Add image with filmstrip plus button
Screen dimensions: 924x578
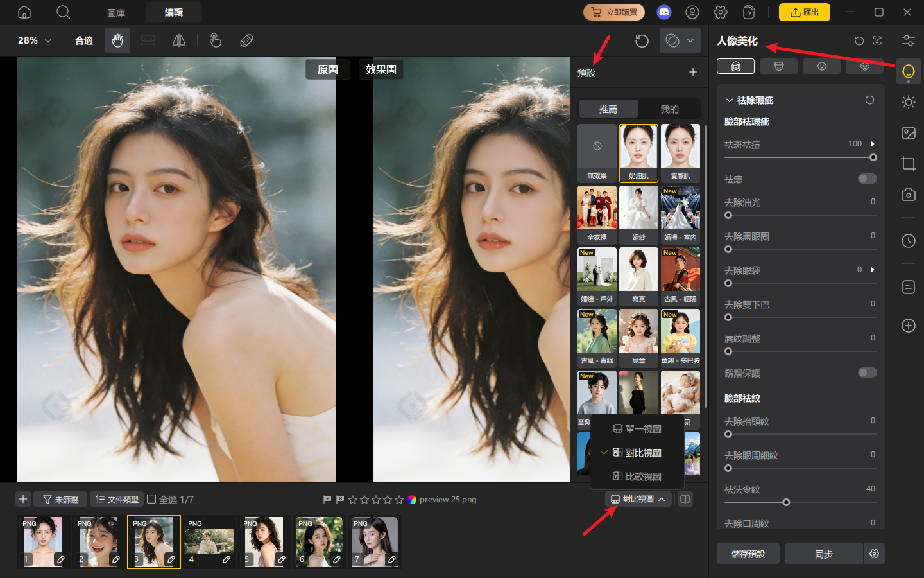(x=23, y=499)
